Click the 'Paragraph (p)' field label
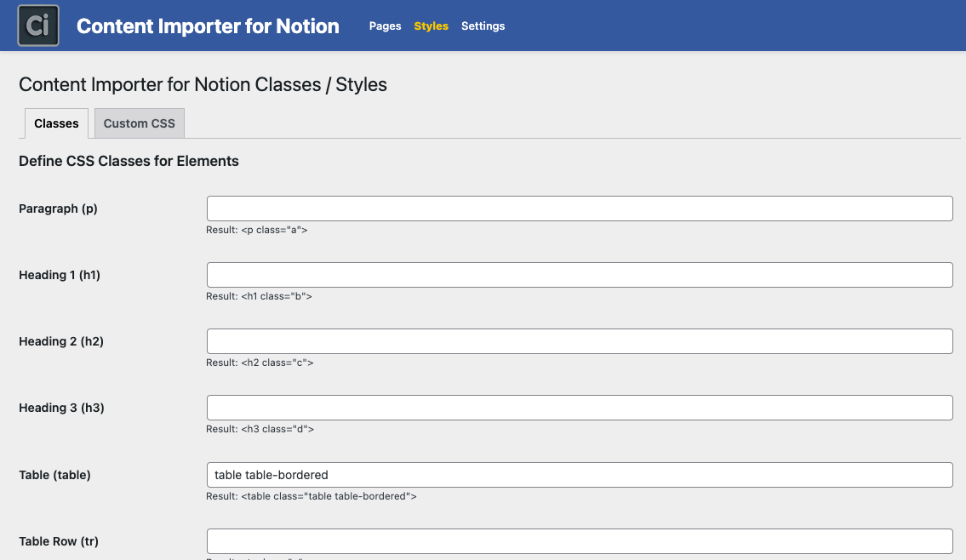The image size is (966, 560). 58,209
